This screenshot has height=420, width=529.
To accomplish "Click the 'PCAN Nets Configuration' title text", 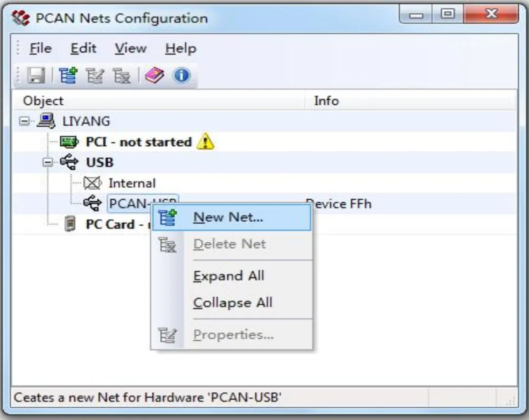I will [121, 18].
